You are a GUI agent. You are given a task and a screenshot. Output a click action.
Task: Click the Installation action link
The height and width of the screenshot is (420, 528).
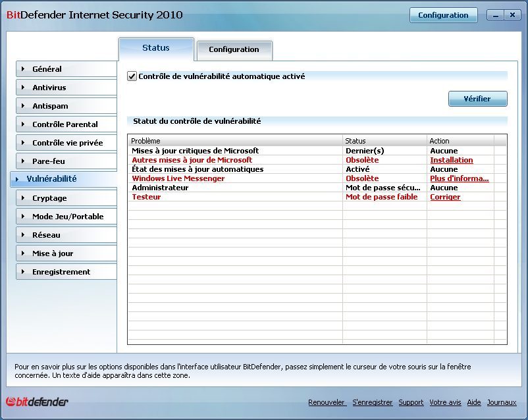pyautogui.click(x=451, y=160)
